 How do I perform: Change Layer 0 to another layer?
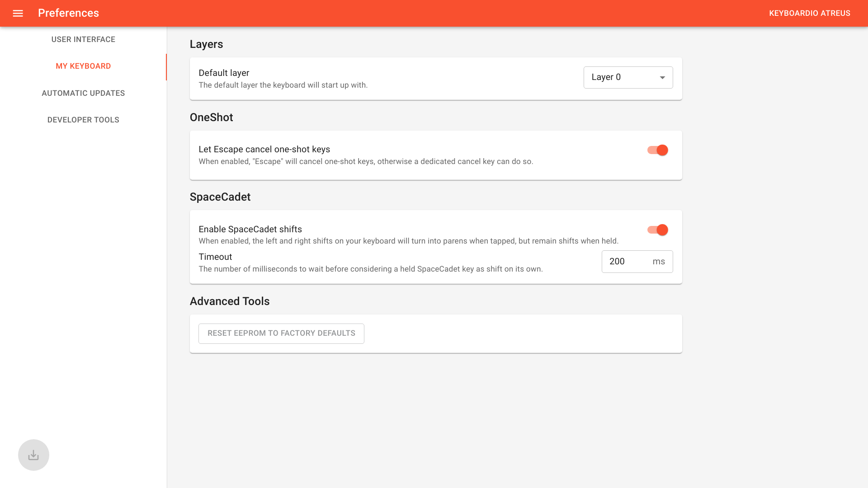tap(628, 77)
